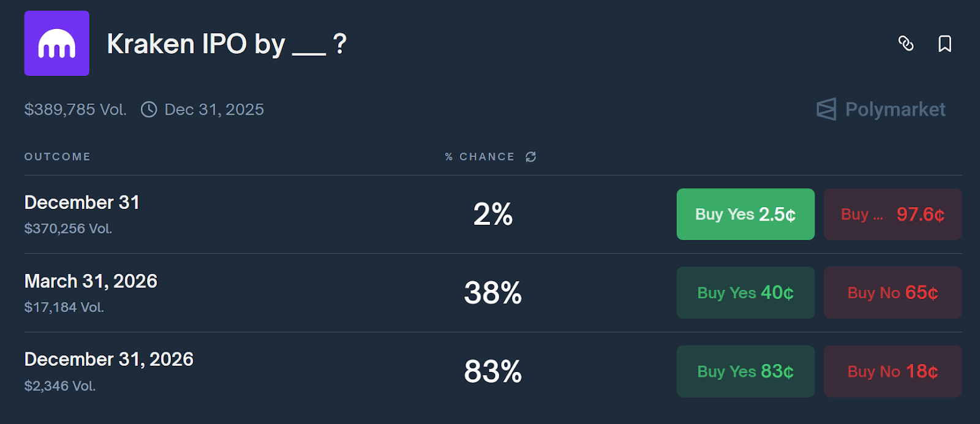The width and height of the screenshot is (980, 424).
Task: Buy No at 97.6¢ for December 31
Action: pyautogui.click(x=892, y=214)
